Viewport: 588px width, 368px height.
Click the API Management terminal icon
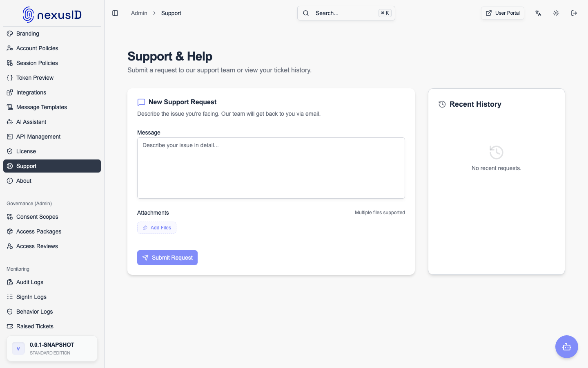(10, 137)
